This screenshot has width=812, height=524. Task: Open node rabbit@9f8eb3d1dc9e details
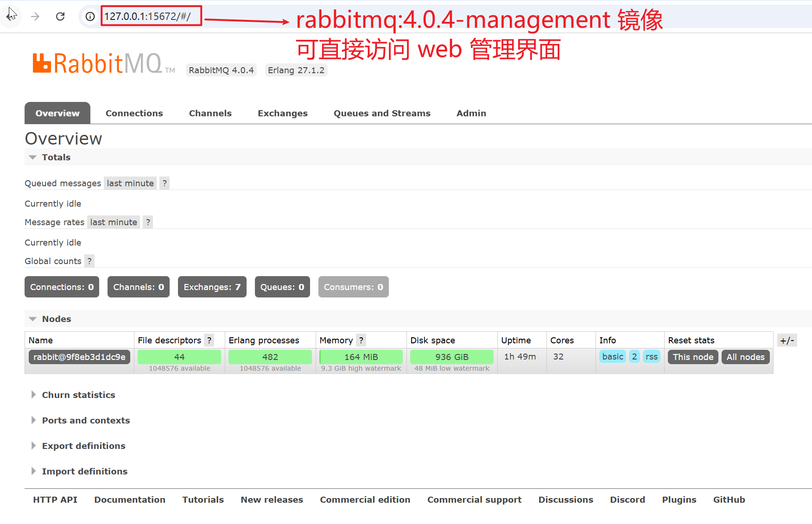79,357
